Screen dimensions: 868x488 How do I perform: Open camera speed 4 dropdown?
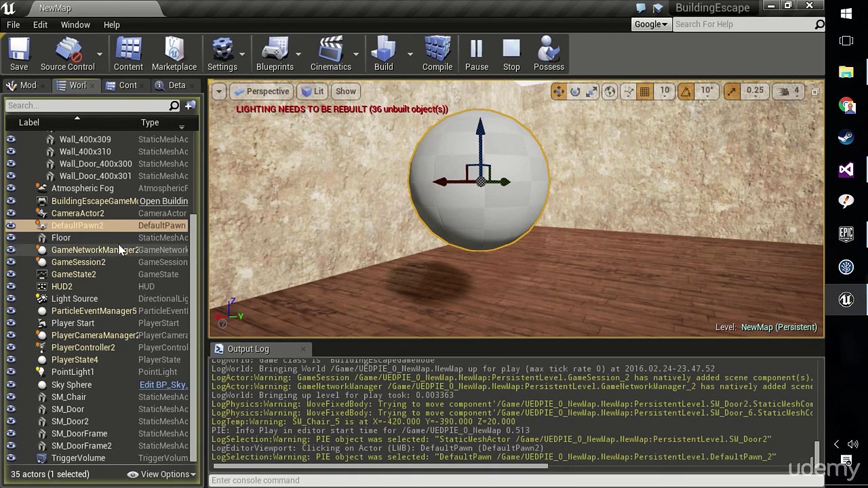pyautogui.click(x=790, y=91)
